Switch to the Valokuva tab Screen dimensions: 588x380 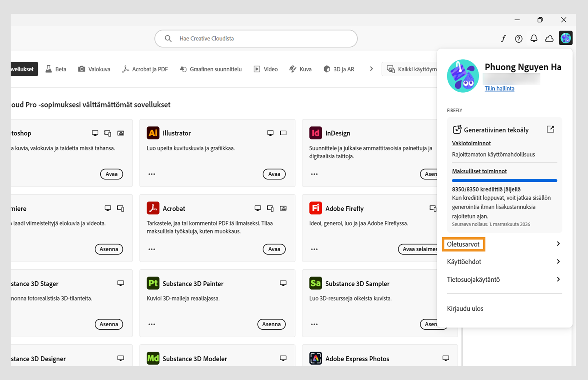click(x=94, y=69)
